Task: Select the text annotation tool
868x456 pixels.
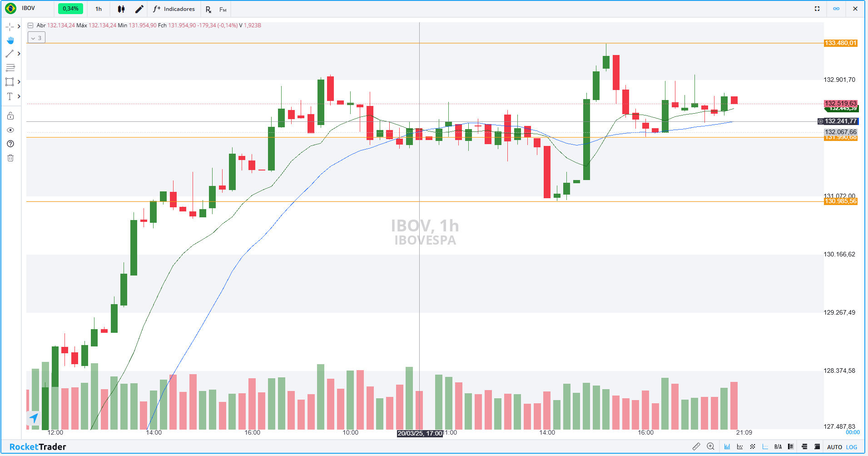Action: (10, 96)
